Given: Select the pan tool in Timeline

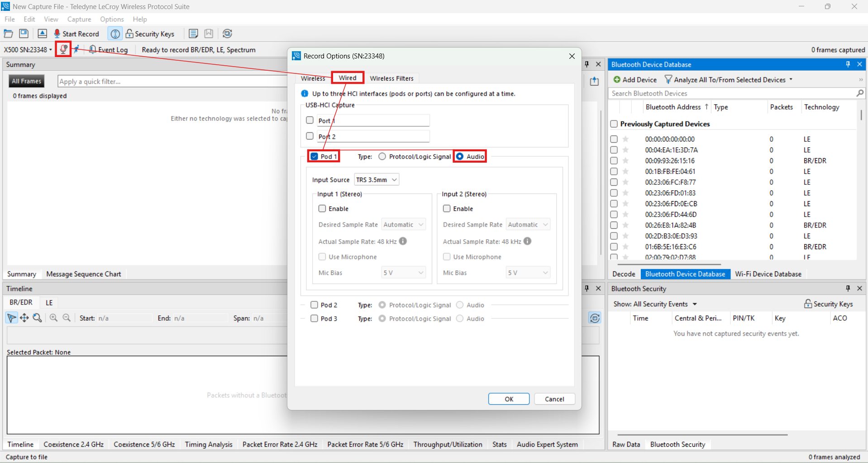Looking at the screenshot, I should click(24, 318).
